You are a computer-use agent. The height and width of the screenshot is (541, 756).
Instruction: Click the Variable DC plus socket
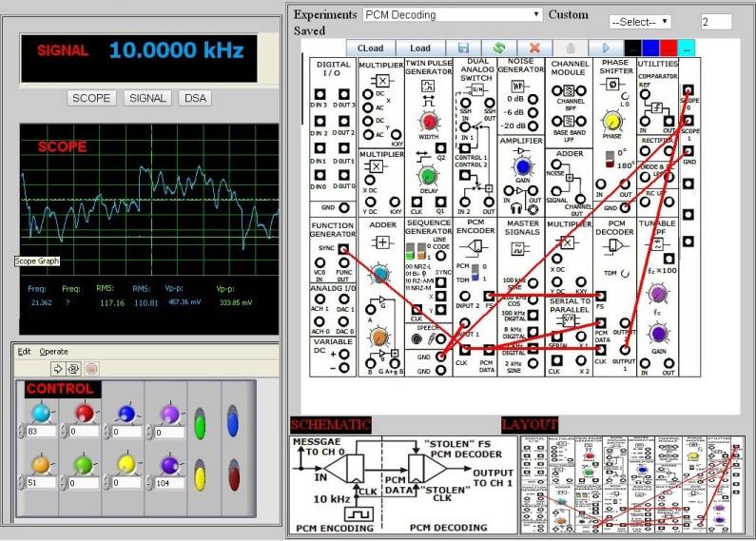pos(344,354)
